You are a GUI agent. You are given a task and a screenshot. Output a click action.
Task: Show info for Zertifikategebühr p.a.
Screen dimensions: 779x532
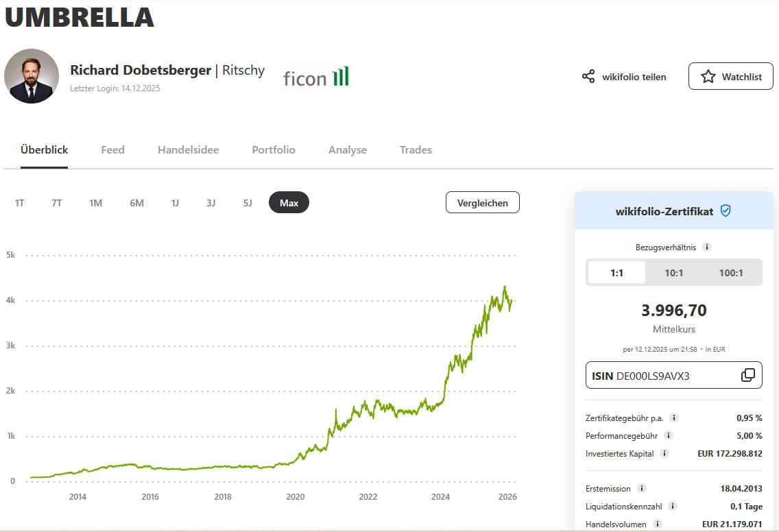(674, 418)
